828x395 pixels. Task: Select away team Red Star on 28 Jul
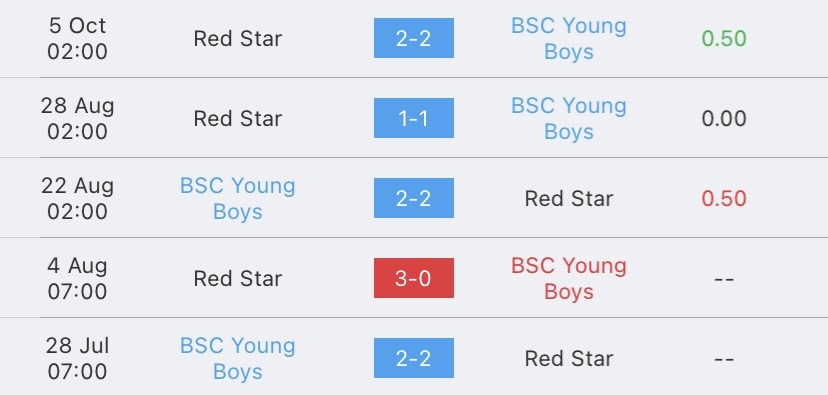(569, 359)
